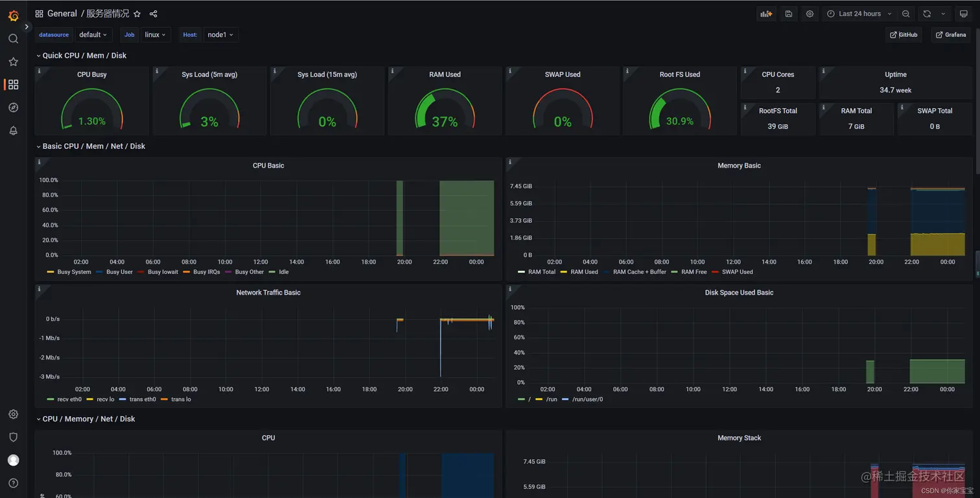
Task: Open Server Admin shield icon
Action: [x=13, y=437]
